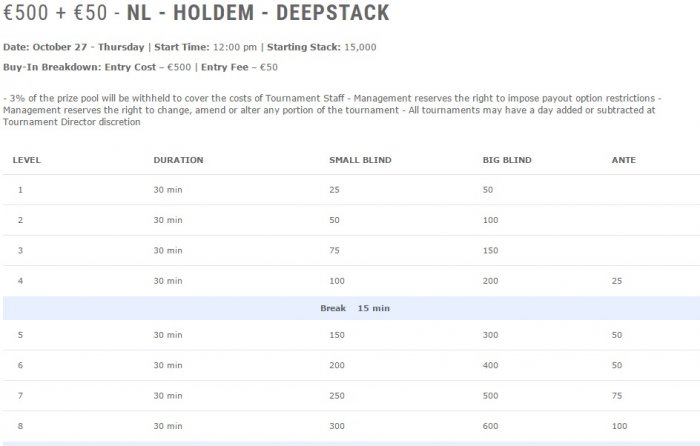Click the SMALL BLIND column header
This screenshot has width=700, height=446.
pyautogui.click(x=360, y=160)
